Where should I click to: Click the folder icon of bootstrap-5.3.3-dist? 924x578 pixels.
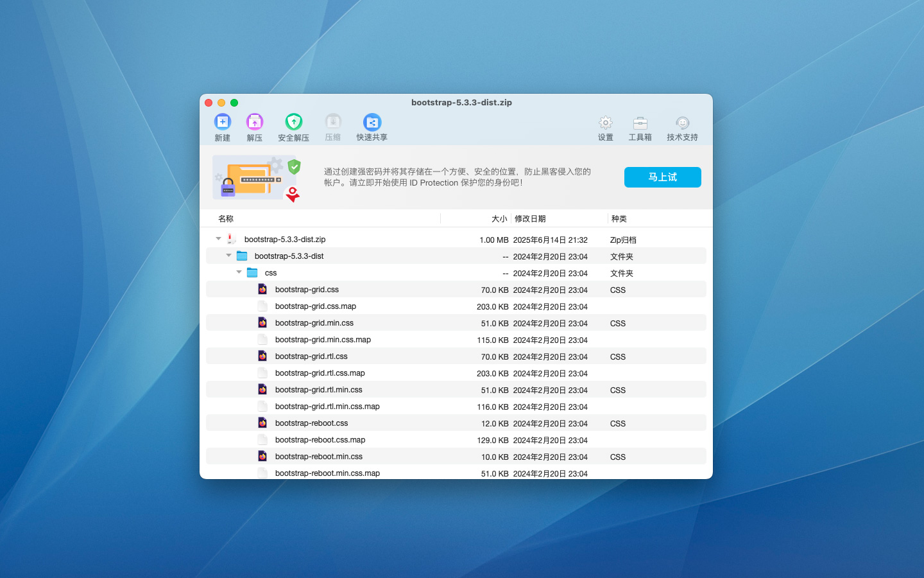pyautogui.click(x=242, y=256)
